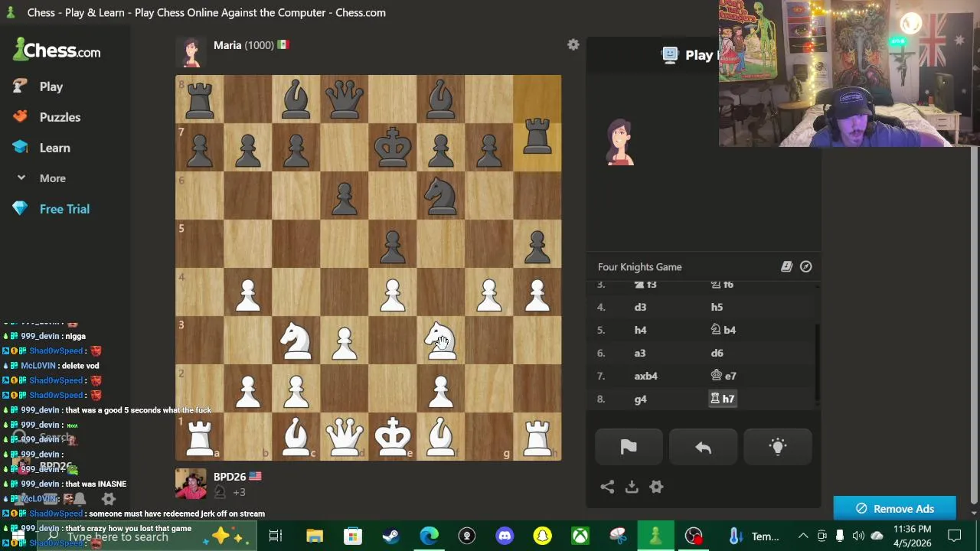
Task: Click the take back move arrow button
Action: point(703,447)
